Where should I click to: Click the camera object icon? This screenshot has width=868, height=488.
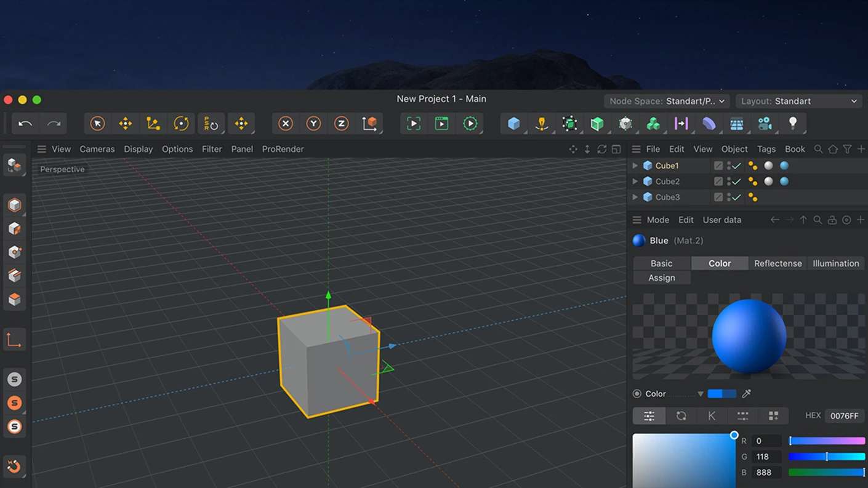tap(765, 124)
